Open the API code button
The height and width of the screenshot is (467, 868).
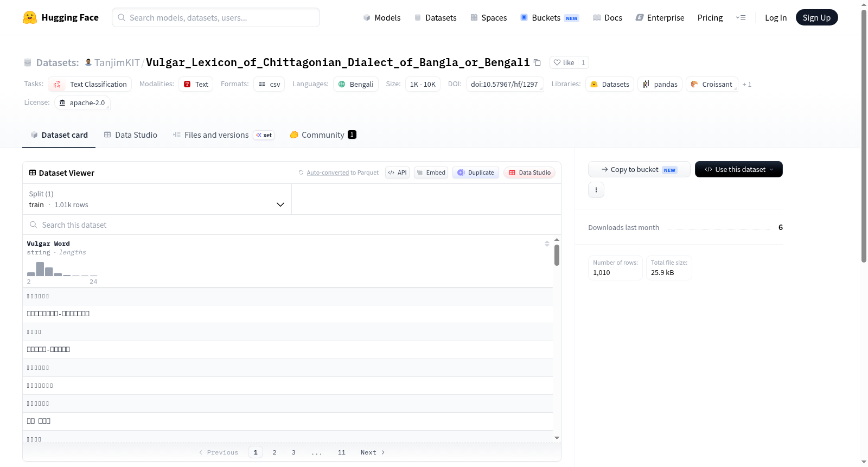coord(397,172)
